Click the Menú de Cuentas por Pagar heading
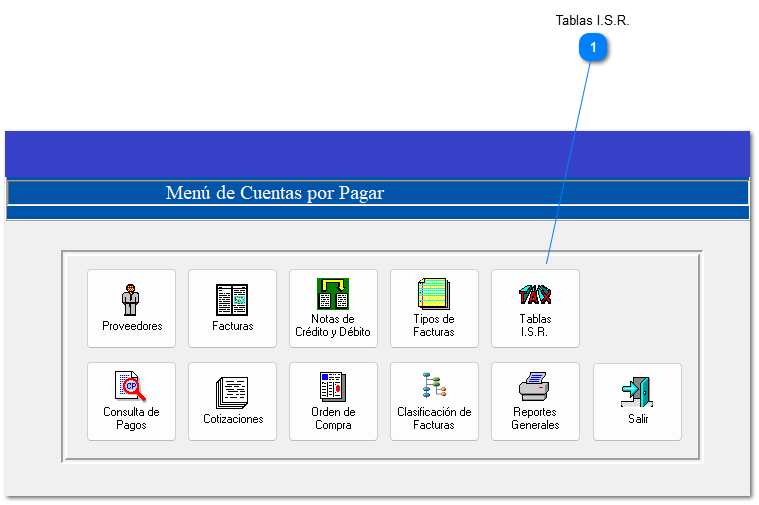 pos(275,193)
